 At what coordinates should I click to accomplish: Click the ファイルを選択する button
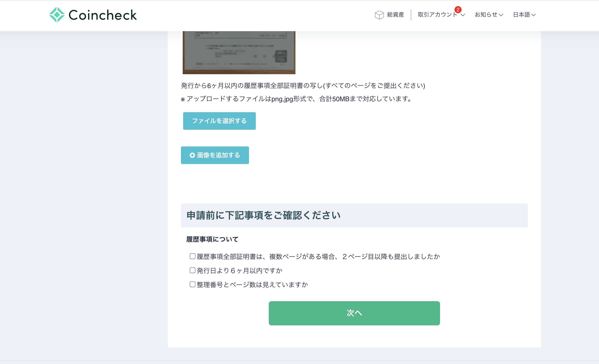(x=219, y=121)
